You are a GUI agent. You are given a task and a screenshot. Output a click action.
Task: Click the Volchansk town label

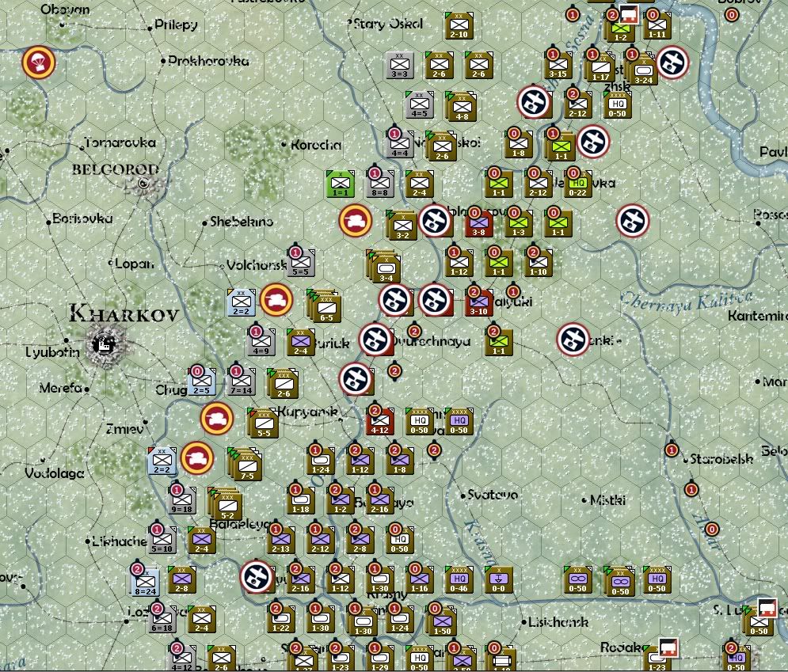[257, 264]
